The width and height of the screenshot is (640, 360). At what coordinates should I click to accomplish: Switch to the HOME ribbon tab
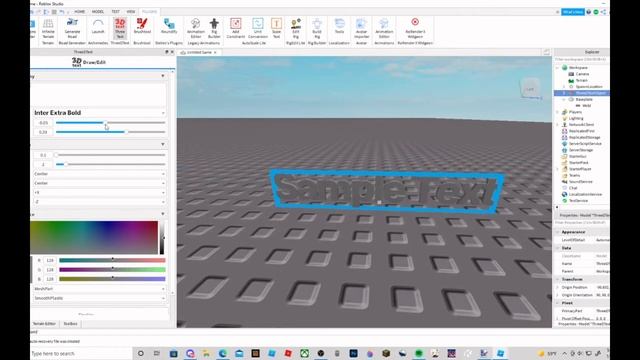tap(79, 11)
